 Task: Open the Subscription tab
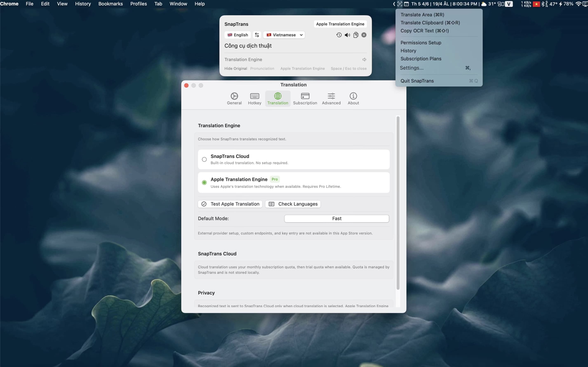click(x=305, y=98)
